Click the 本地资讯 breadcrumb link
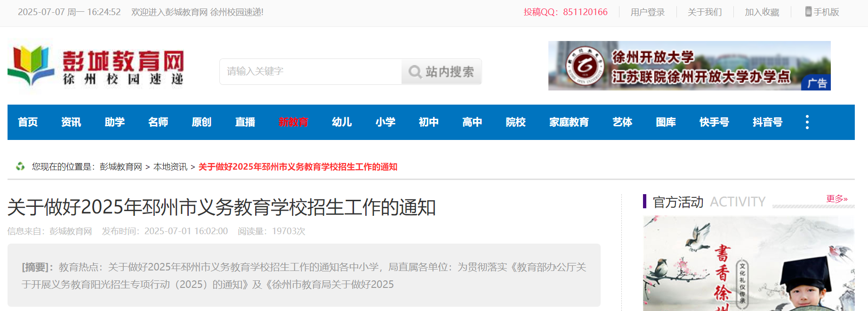 coord(170,167)
